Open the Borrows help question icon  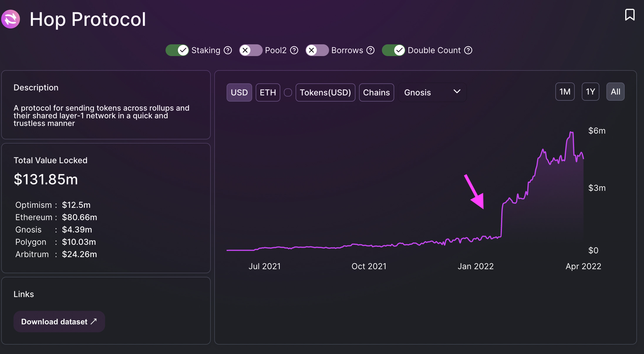coord(371,50)
